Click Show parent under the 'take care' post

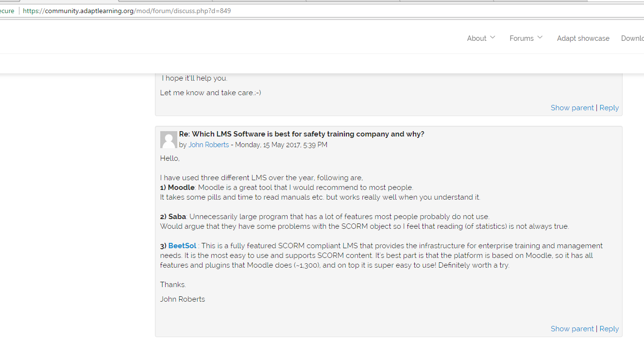click(572, 108)
